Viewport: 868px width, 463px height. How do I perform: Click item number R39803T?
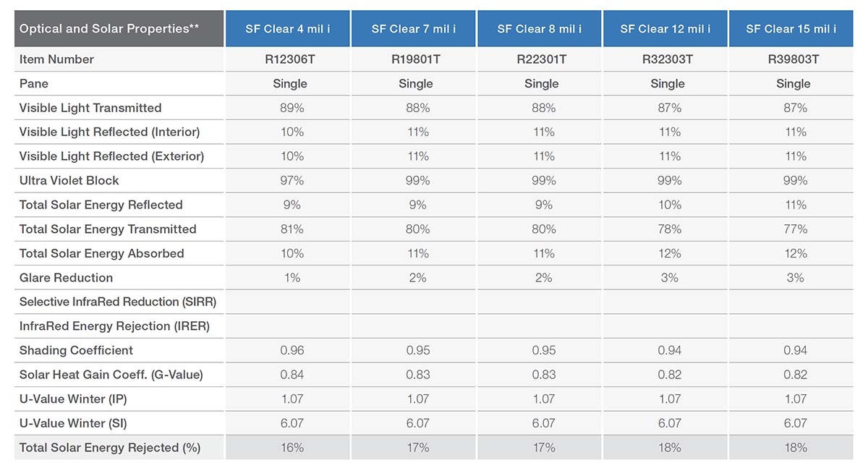(793, 59)
